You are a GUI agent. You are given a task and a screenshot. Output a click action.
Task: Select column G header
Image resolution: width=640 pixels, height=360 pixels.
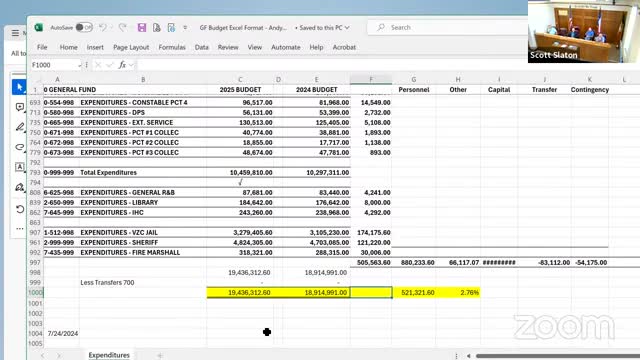click(413, 80)
